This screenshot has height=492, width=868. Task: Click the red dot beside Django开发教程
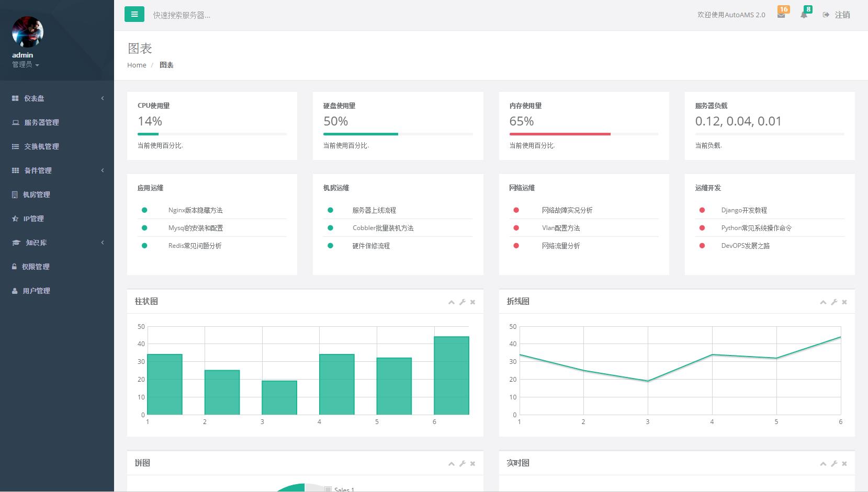[x=702, y=210]
